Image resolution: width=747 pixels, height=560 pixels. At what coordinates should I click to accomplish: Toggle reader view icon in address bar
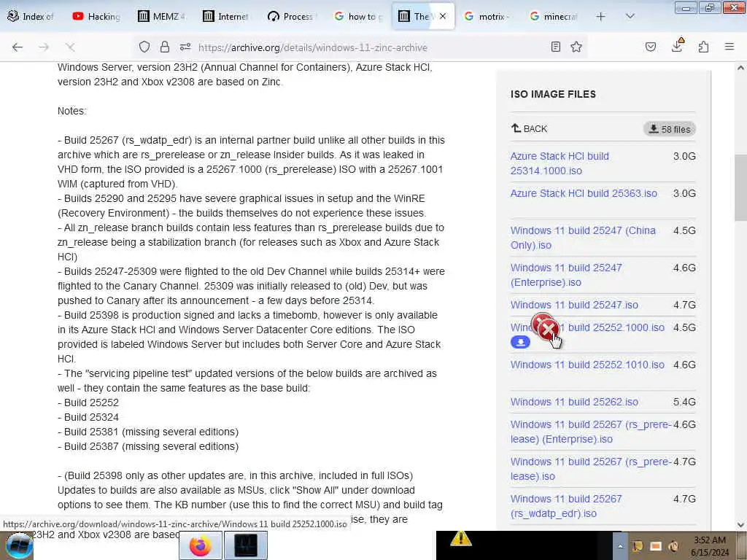555,47
